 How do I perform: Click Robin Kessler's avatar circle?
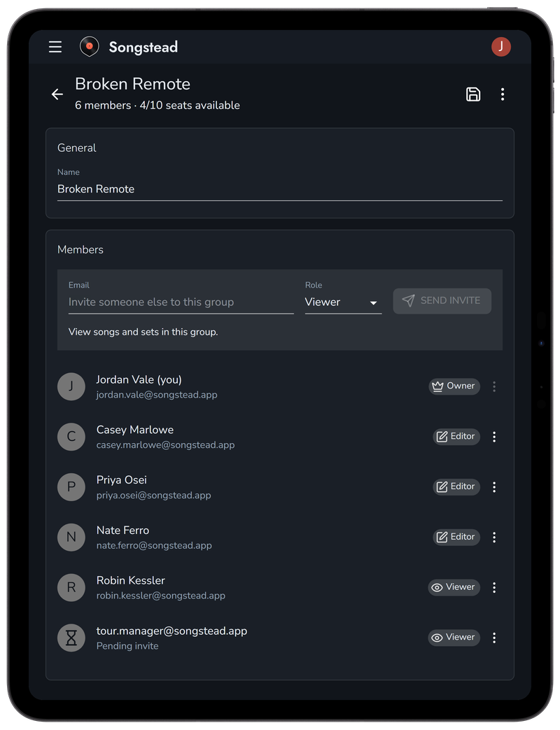tap(71, 587)
